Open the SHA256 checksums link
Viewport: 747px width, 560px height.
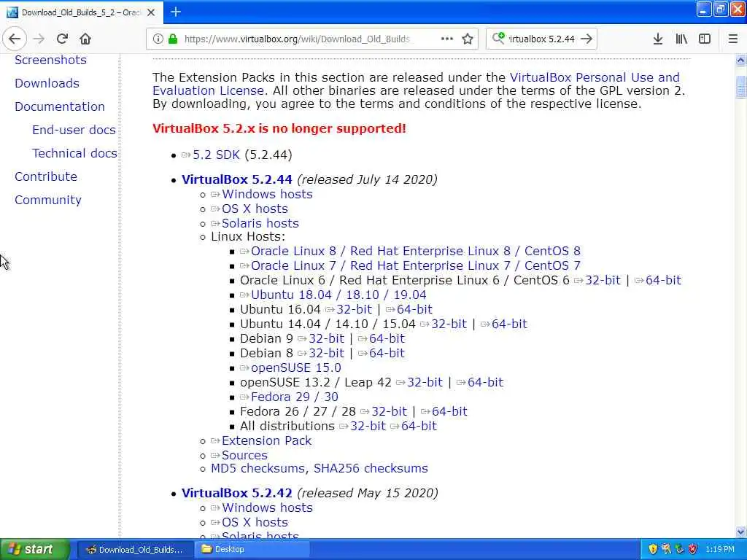371,469
